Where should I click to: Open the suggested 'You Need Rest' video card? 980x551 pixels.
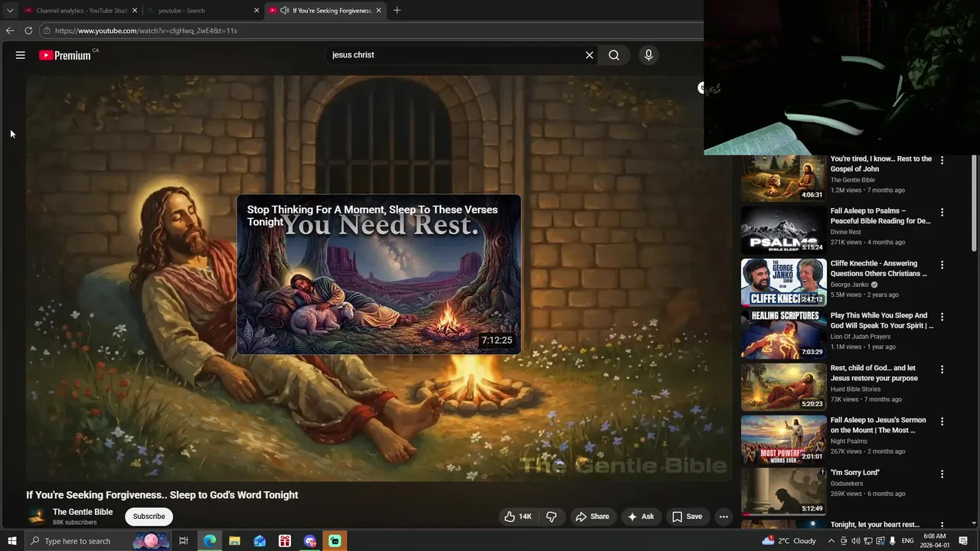click(x=378, y=274)
